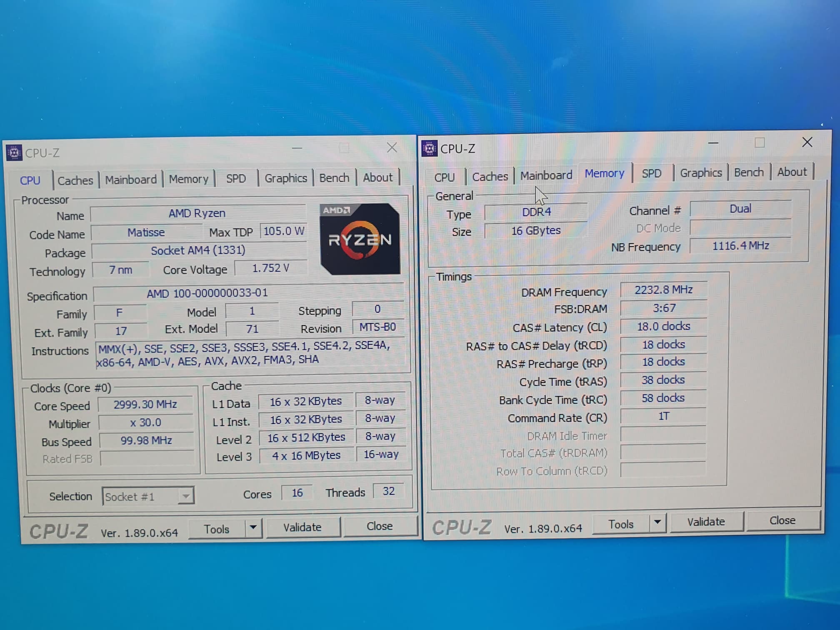The height and width of the screenshot is (630, 840).
Task: Click Tools button in left CPU-Z window
Action: [x=217, y=529]
